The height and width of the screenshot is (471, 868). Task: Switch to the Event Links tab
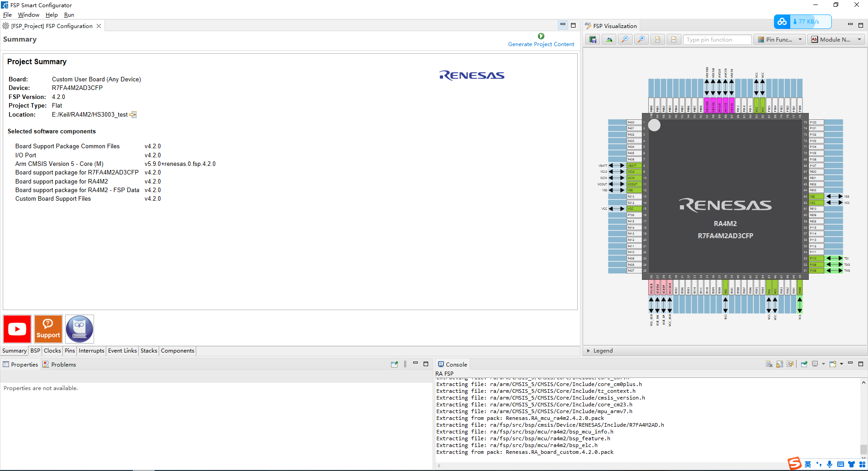123,351
